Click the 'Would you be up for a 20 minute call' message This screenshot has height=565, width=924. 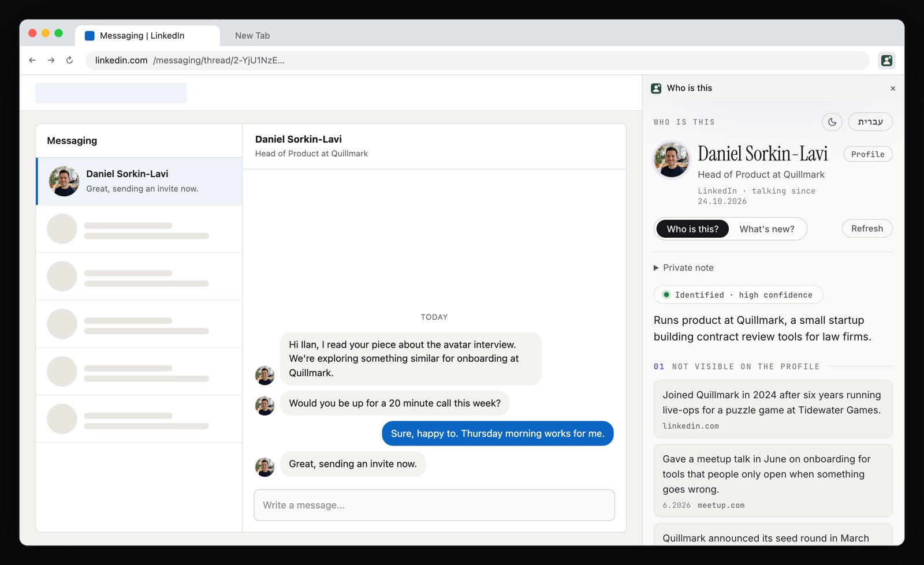395,403
